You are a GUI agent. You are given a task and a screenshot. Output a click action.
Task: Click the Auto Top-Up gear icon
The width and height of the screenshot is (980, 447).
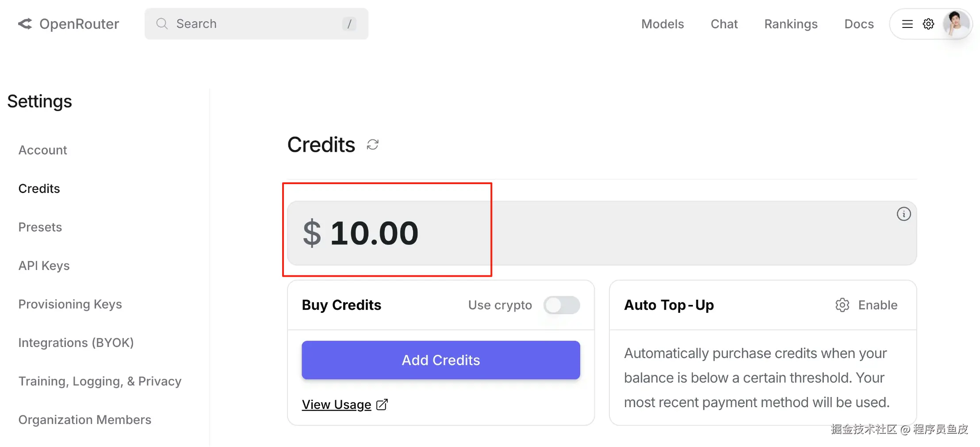[x=842, y=305]
